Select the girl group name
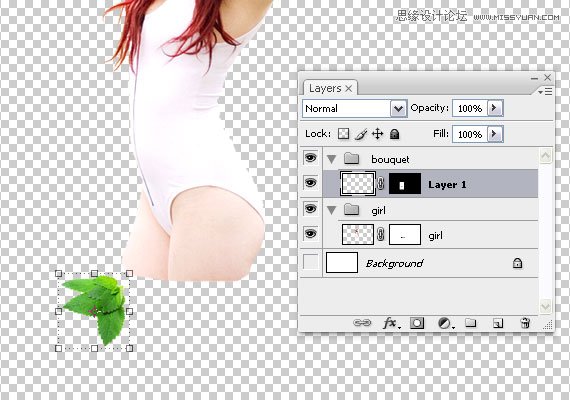Screen dimensions: 570x400 [x=378, y=211]
